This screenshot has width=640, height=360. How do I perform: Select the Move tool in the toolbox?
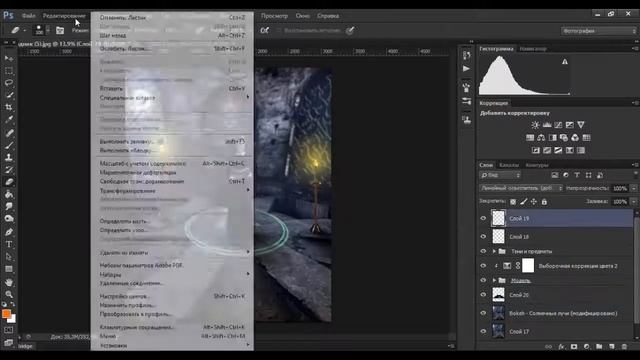9,58
